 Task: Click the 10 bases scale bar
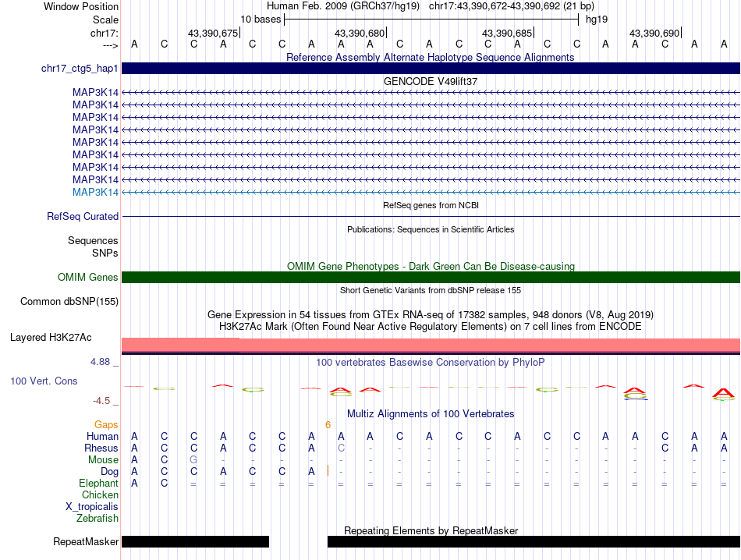point(431,19)
